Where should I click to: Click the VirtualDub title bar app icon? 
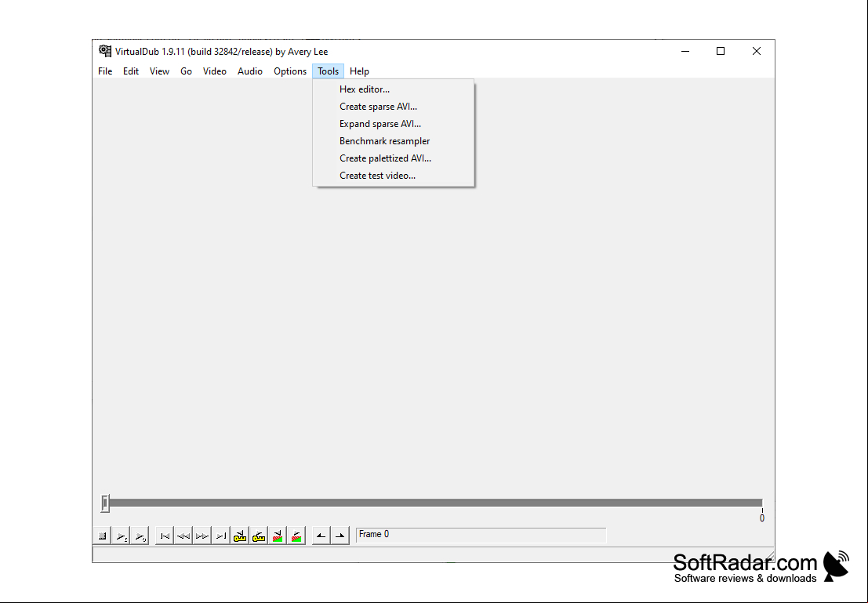point(104,51)
